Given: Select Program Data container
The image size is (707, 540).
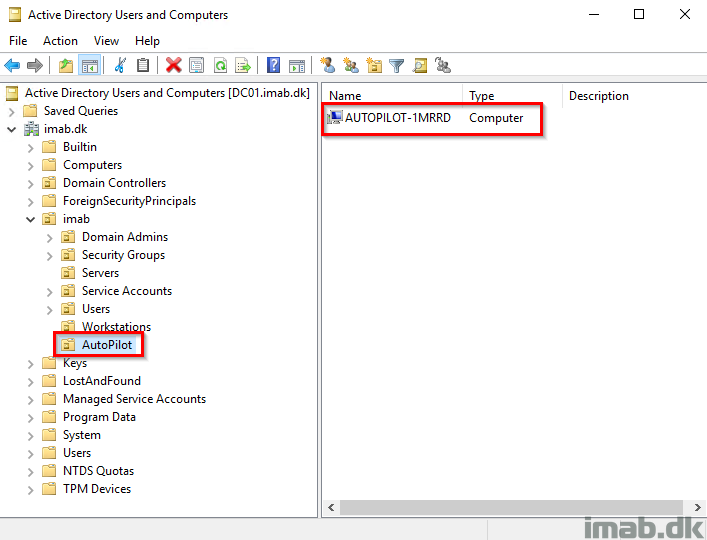Looking at the screenshot, I should click(99, 417).
